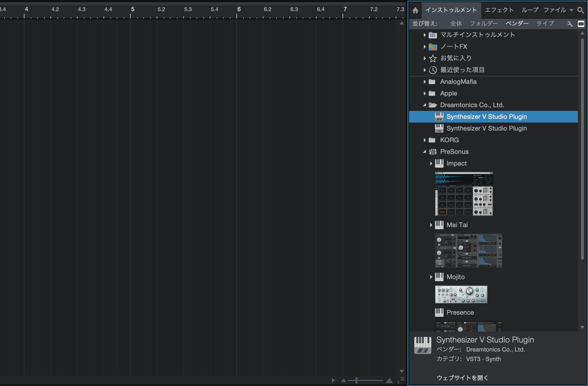This screenshot has height=386, width=588.
Task: Toggle plugin thumbnail display icon
Action: pos(581,24)
